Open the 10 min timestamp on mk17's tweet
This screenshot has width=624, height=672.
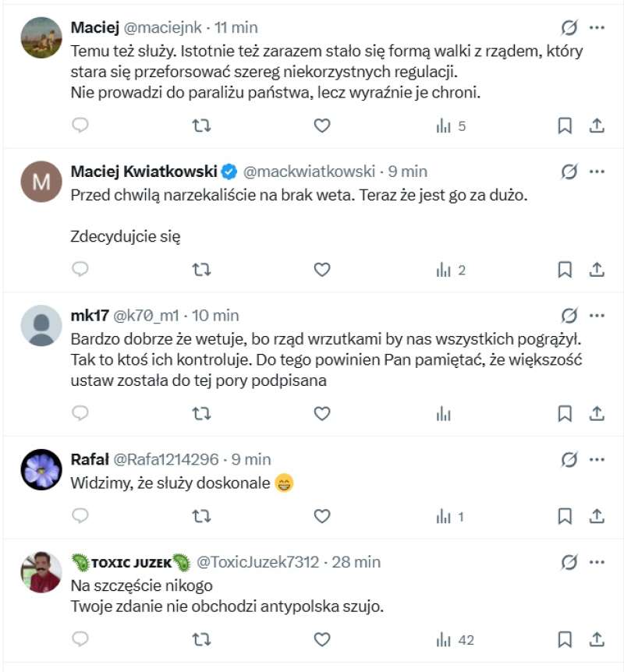pyautogui.click(x=217, y=316)
